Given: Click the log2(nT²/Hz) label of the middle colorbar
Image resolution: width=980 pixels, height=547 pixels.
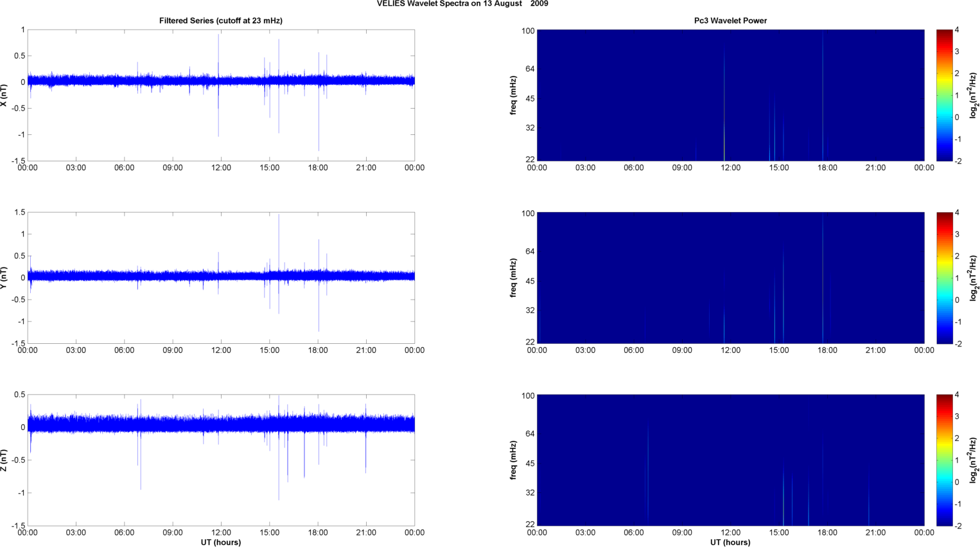Looking at the screenshot, I should click(974, 278).
